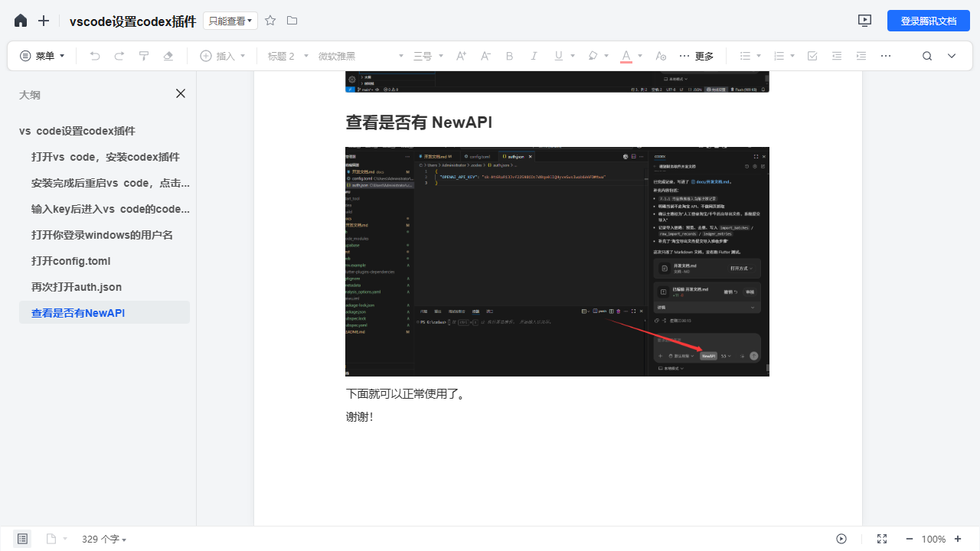Open text effects icon next to font color

pyautogui.click(x=661, y=56)
